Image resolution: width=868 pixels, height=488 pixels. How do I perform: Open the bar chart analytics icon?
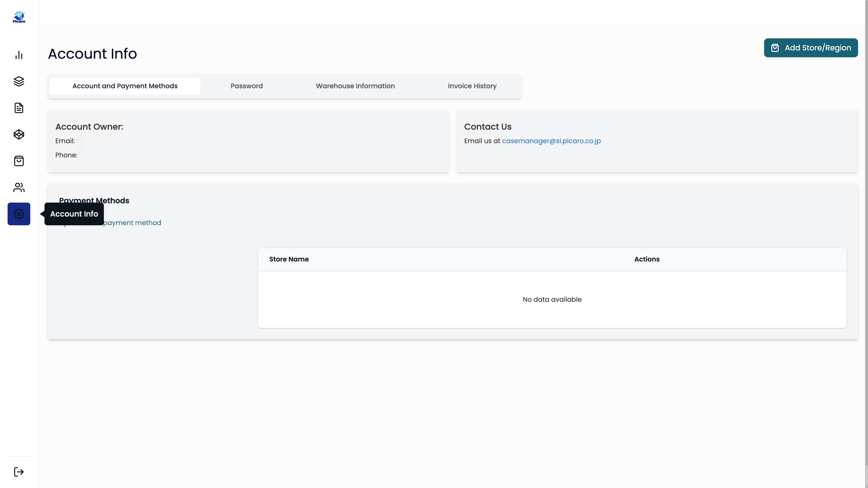[x=19, y=55]
